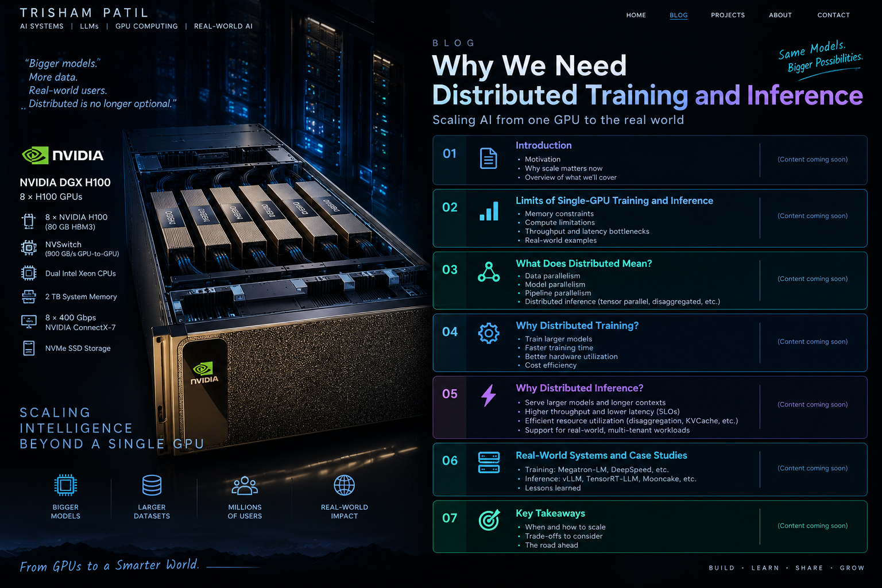The height and width of the screenshot is (588, 882).
Task: Open Why Distributed Inference? heading
Action: tap(579, 388)
